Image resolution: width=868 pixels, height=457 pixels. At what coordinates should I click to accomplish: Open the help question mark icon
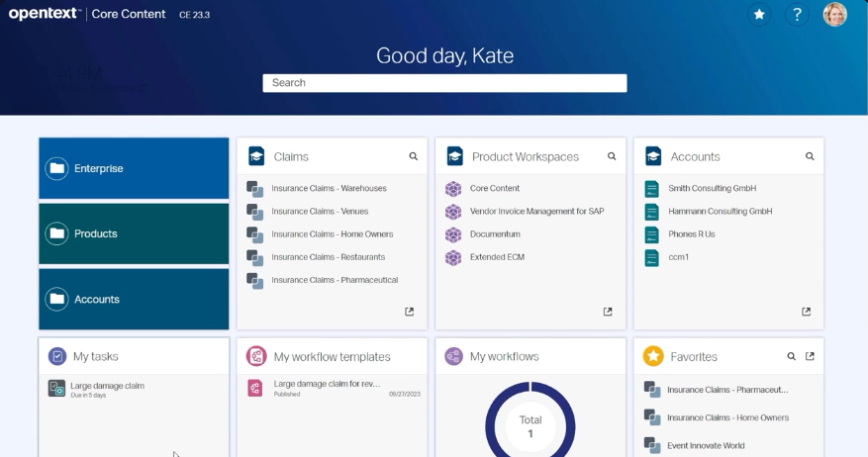pos(797,15)
